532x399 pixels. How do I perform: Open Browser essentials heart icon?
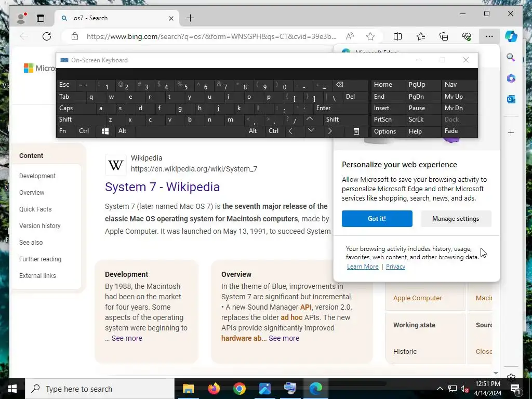(x=467, y=36)
